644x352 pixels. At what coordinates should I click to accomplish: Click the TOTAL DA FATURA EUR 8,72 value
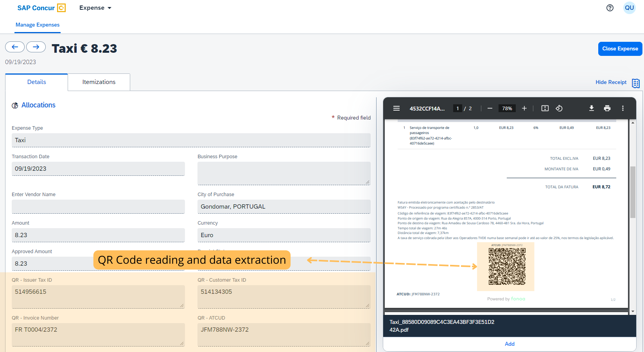pyautogui.click(x=601, y=187)
